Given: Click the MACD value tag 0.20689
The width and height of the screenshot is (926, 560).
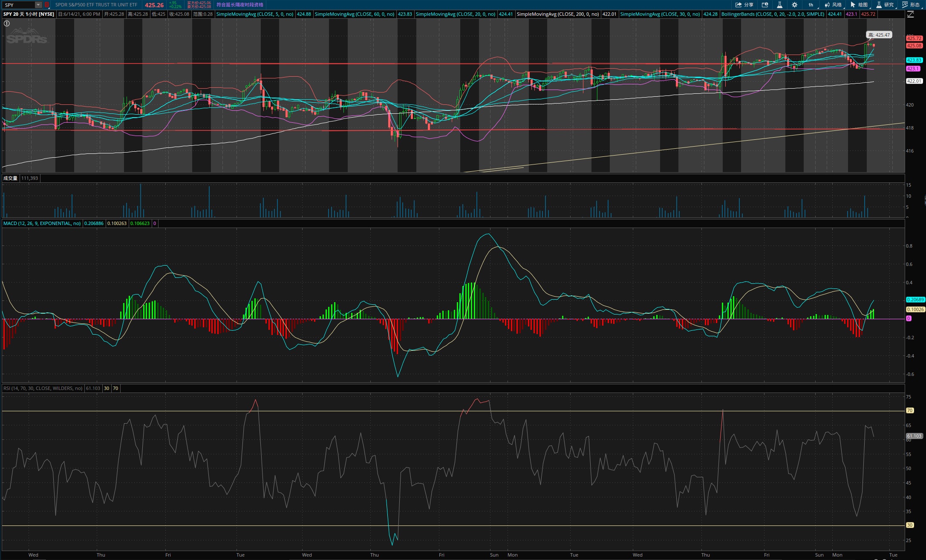Looking at the screenshot, I should (915, 300).
